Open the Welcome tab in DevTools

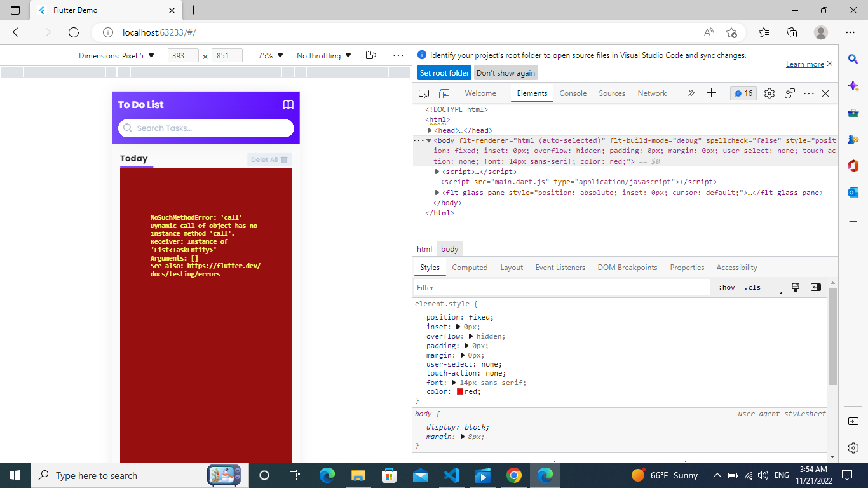click(480, 93)
